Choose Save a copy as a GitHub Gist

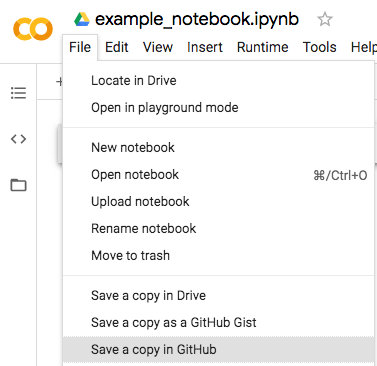point(219,323)
